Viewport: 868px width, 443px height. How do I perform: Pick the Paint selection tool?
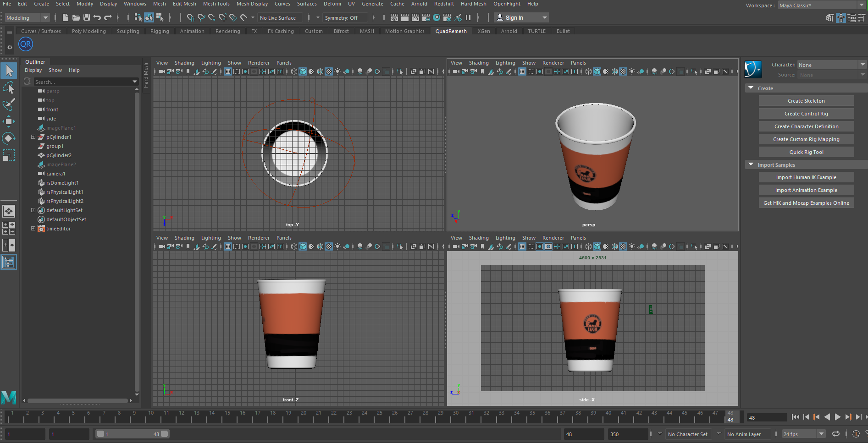(x=9, y=104)
